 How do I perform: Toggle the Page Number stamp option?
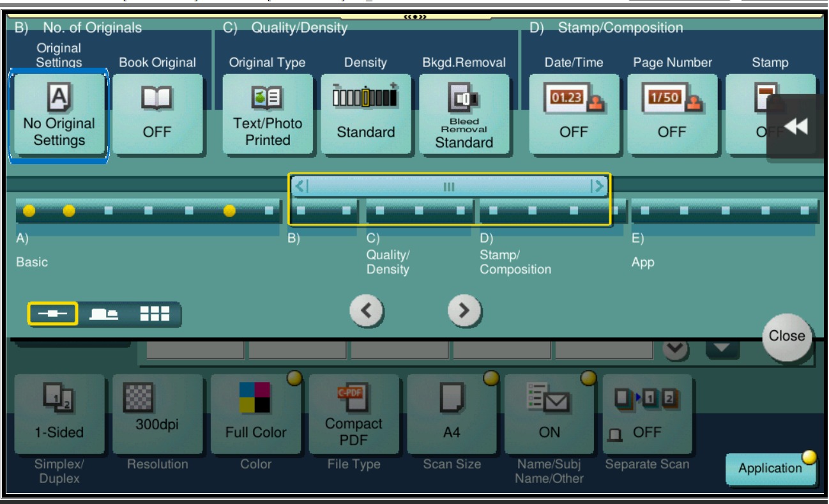672,115
